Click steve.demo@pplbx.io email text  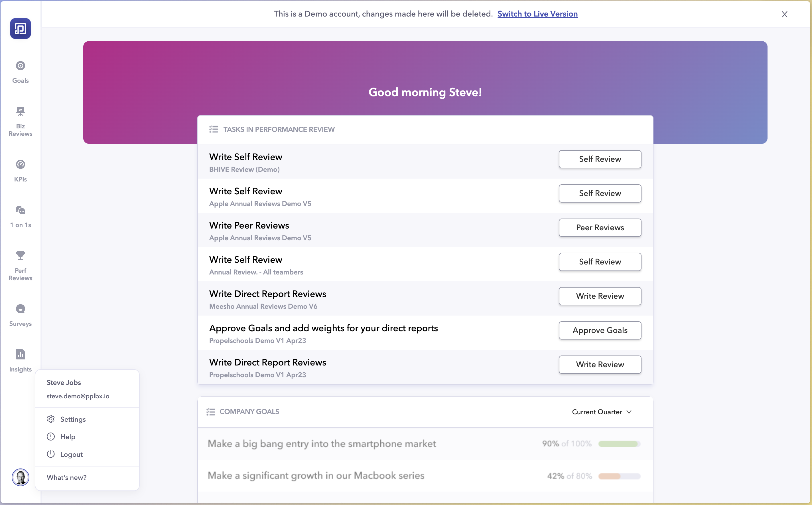pyautogui.click(x=78, y=396)
